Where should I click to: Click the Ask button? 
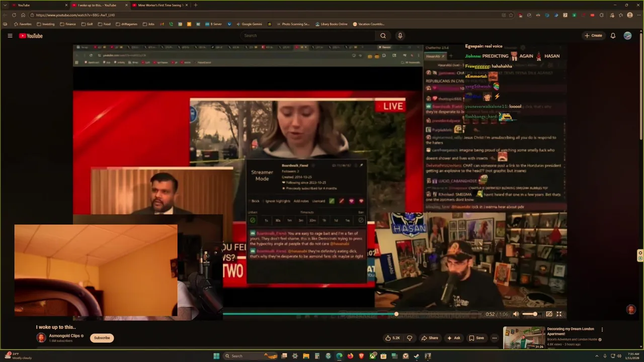point(454,338)
